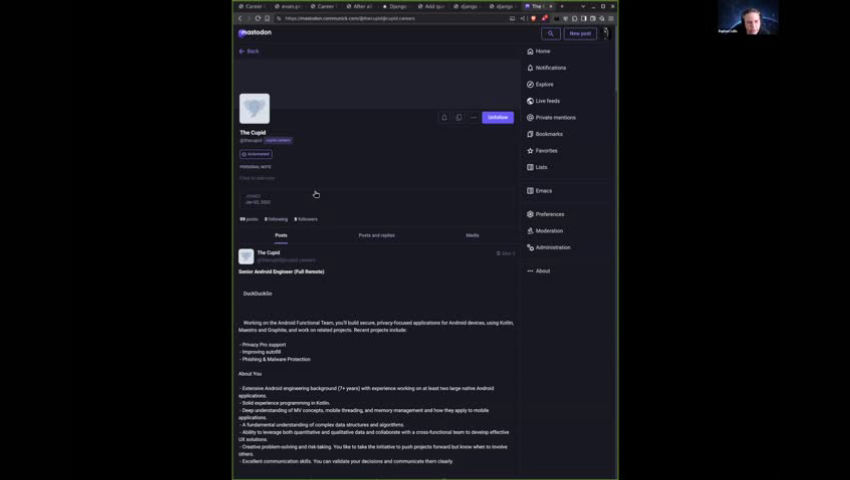Click the New post button
The width and height of the screenshot is (850, 480).
point(580,34)
